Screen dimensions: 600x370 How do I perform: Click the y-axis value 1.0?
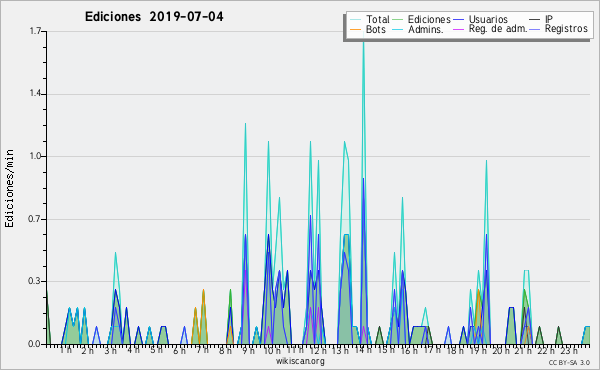[x=35, y=156]
